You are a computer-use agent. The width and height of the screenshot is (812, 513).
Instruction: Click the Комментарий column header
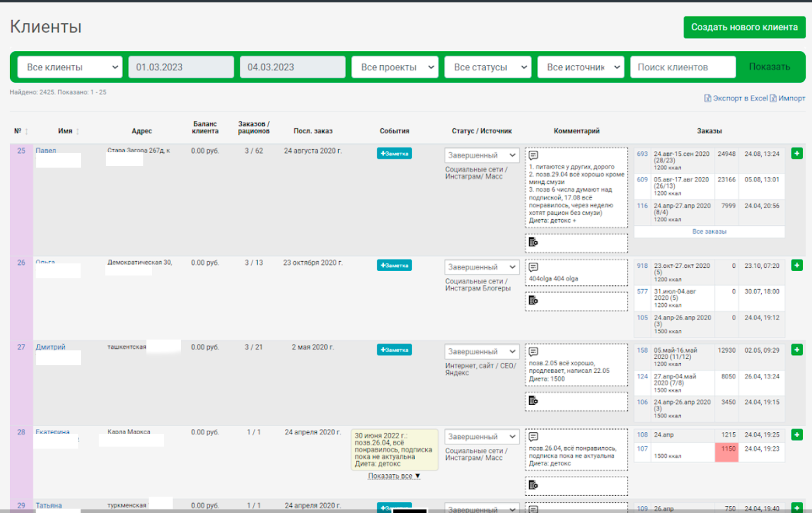(577, 131)
